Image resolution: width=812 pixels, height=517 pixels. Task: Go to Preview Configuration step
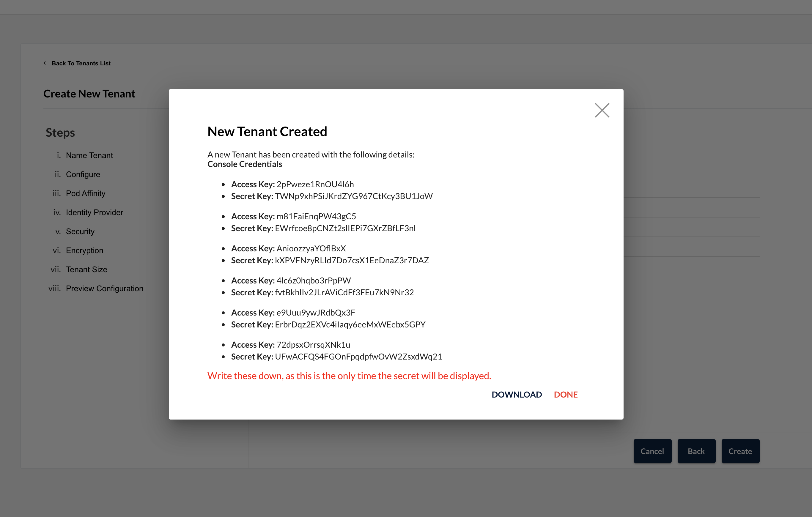[104, 289]
